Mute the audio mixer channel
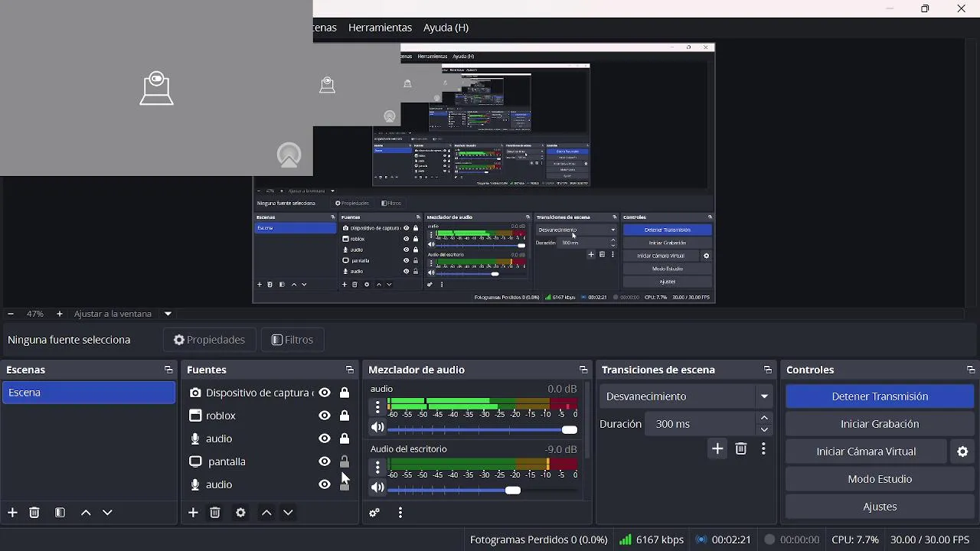 coord(377,429)
